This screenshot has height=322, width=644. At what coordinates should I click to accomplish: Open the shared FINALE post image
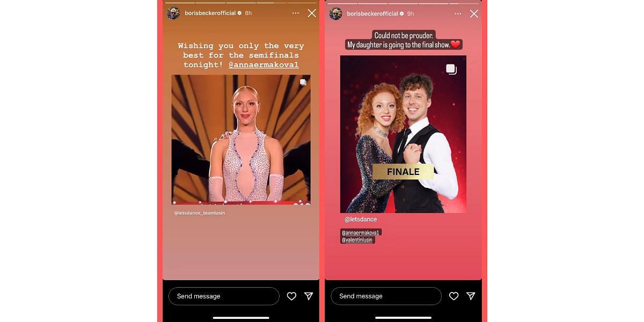(403, 134)
